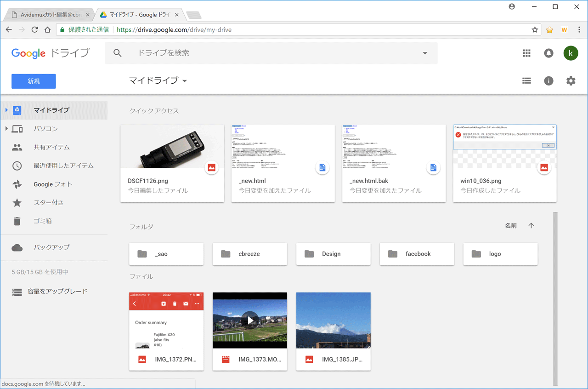Click the My Drive sidebar icon
Screen dimensions: 588x389
tap(17, 110)
